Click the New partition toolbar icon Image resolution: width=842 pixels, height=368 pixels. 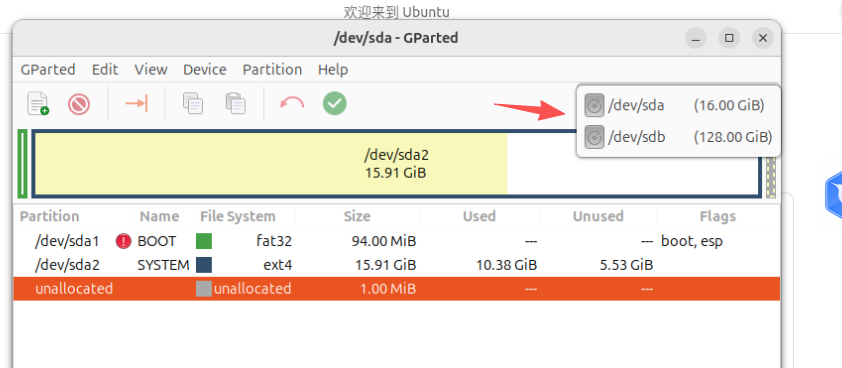pyautogui.click(x=38, y=103)
